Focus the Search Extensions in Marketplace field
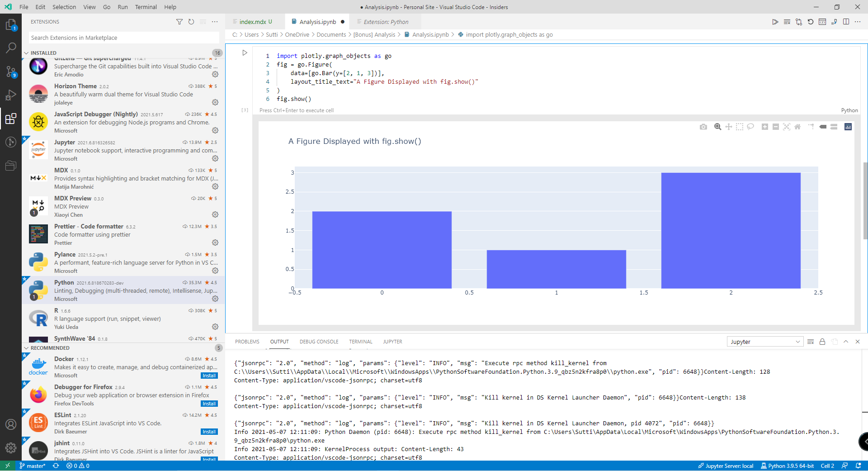 [123, 38]
